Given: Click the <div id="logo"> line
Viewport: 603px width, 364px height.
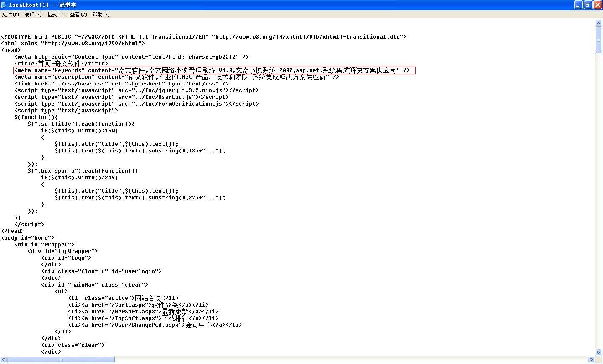Looking at the screenshot, I should tap(66, 258).
